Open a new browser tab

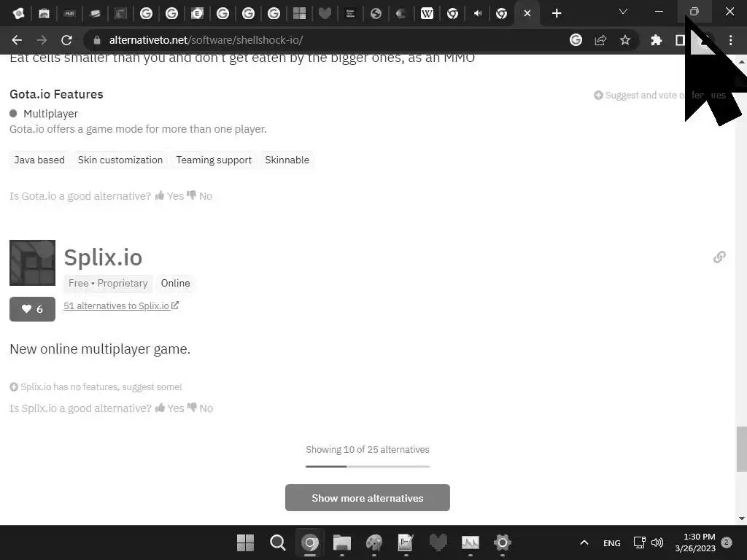[557, 13]
